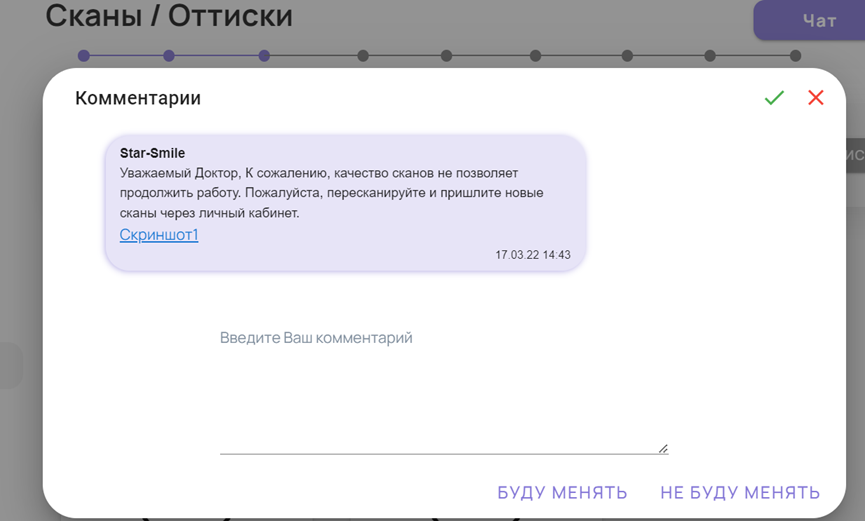The image size is (865, 521).
Task: Click the message text starting Уважаемый Доктор
Action: 331,193
